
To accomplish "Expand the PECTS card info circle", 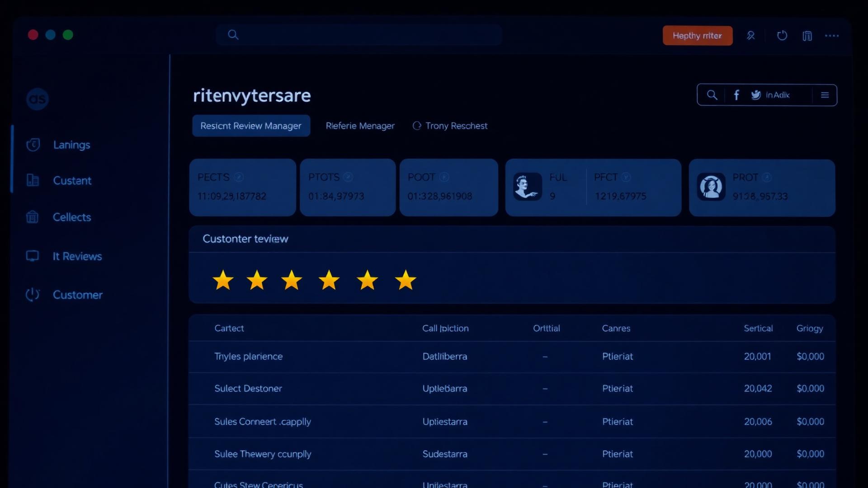I will click(238, 177).
